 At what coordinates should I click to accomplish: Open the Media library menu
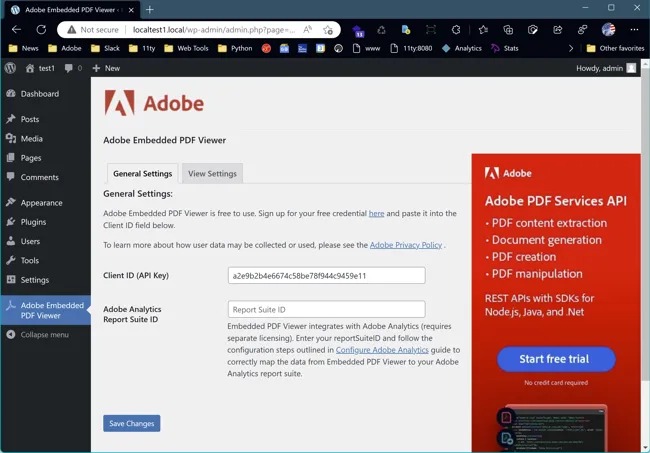(31, 139)
